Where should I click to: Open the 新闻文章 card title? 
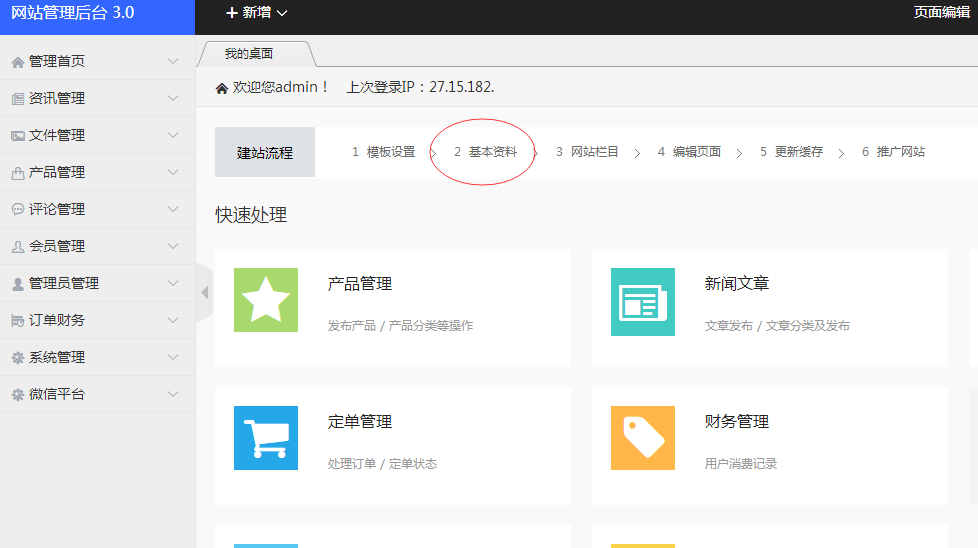(737, 284)
